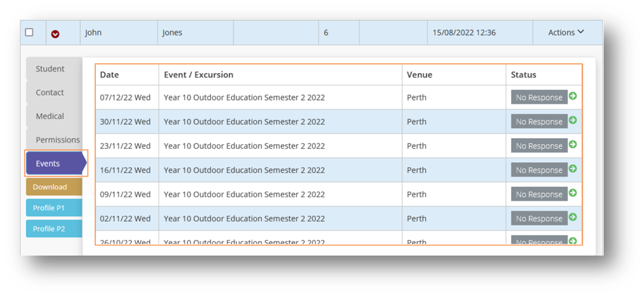Open Profile P2
Screen dimensions: 644x296
click(54, 229)
